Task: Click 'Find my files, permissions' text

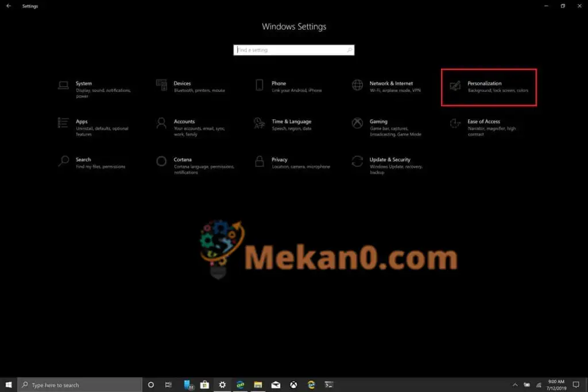Action: click(100, 166)
